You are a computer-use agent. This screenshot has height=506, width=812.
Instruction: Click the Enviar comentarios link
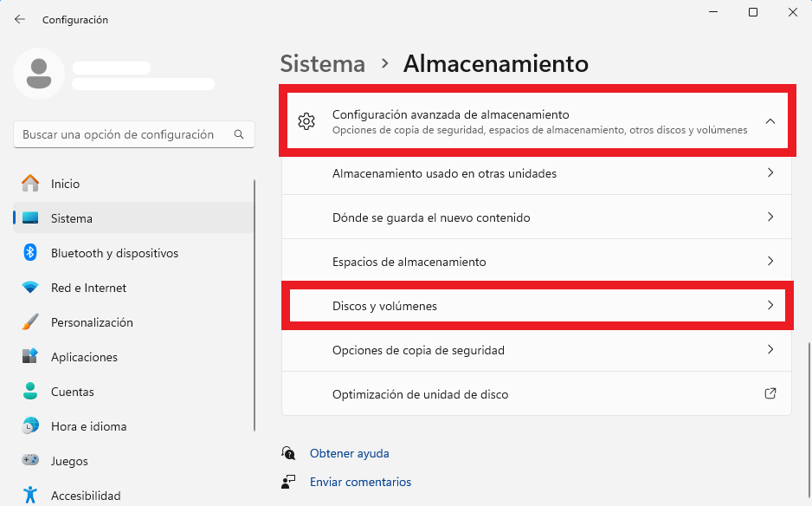360,482
